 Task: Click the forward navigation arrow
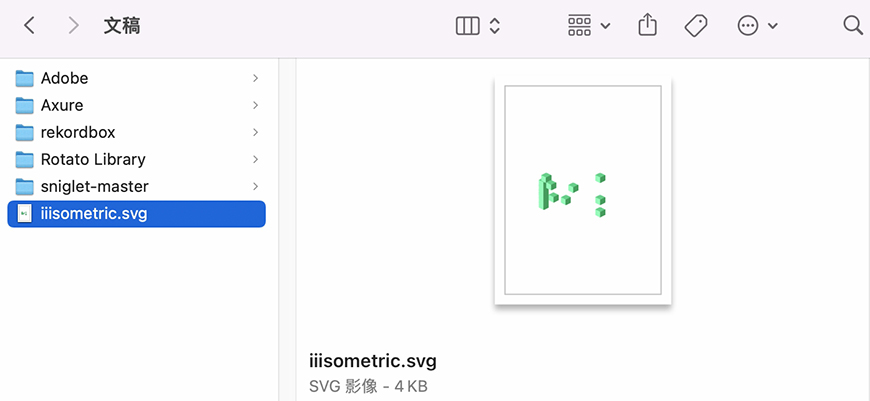(73, 26)
